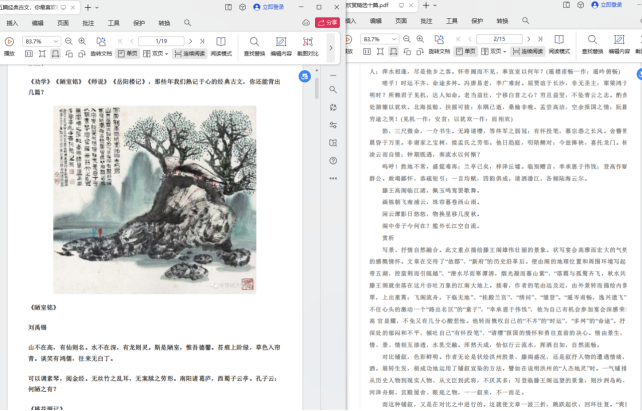
Task: Go to next page in left window
Action: pyautogui.click(x=190, y=41)
